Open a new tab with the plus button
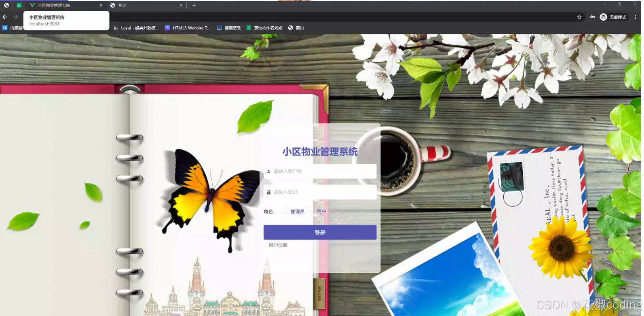This screenshot has width=644, height=316. [194, 5]
